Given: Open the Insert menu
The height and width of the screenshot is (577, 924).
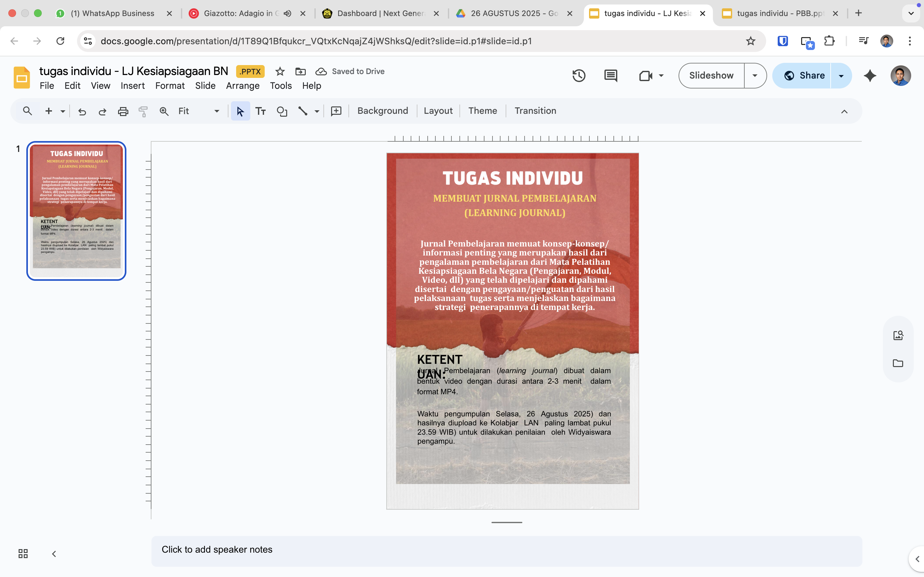Looking at the screenshot, I should pos(133,86).
